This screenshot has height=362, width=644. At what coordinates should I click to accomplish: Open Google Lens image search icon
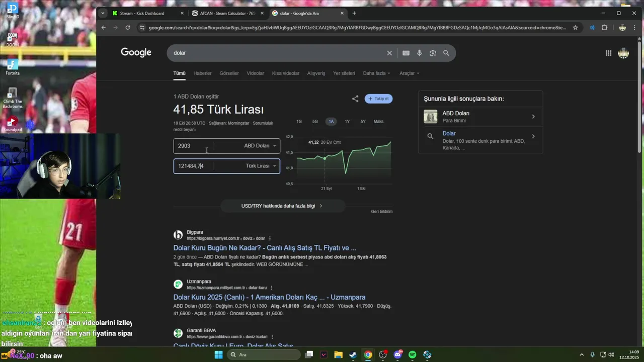point(433,53)
